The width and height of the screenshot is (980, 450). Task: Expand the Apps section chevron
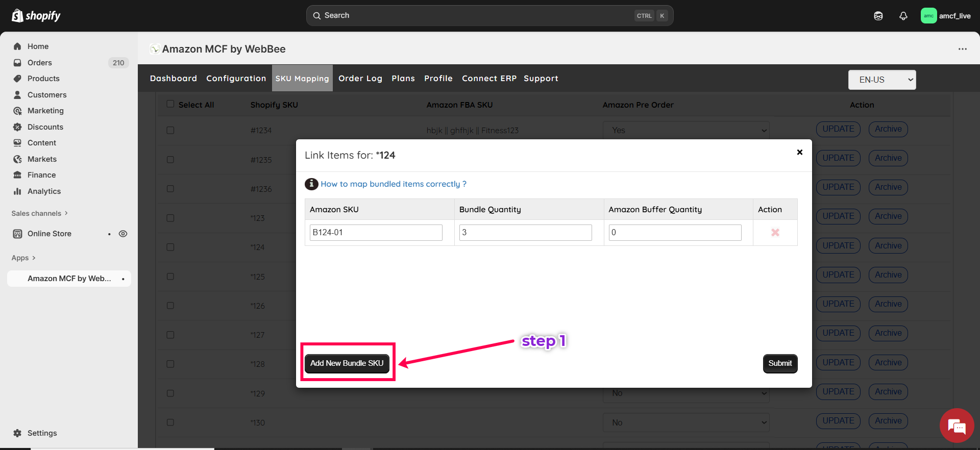34,258
